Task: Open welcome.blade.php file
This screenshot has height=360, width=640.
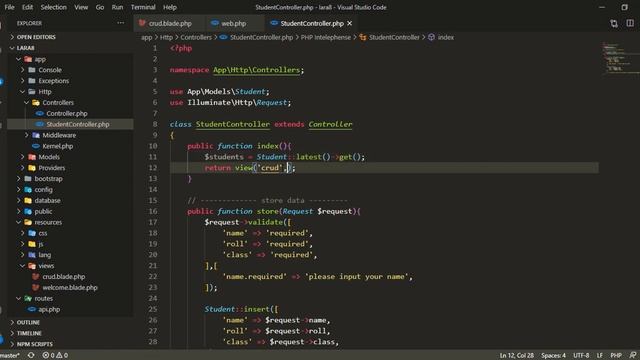Action: [x=70, y=287]
